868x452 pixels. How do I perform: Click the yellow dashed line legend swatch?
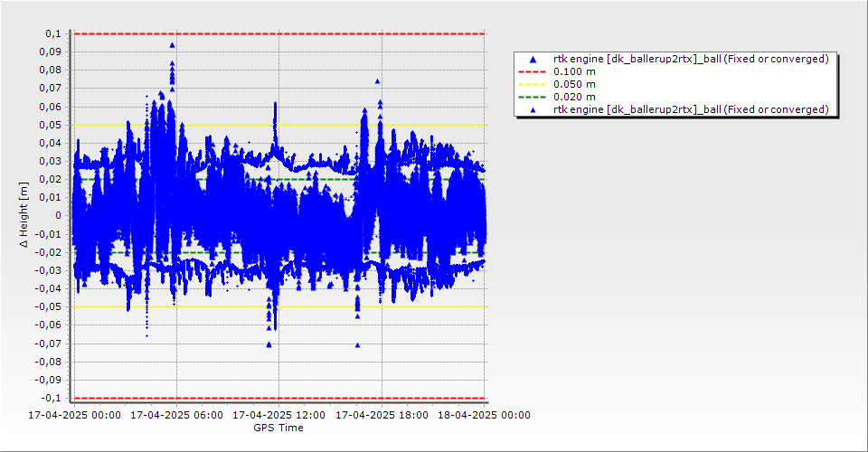pyautogui.click(x=533, y=84)
